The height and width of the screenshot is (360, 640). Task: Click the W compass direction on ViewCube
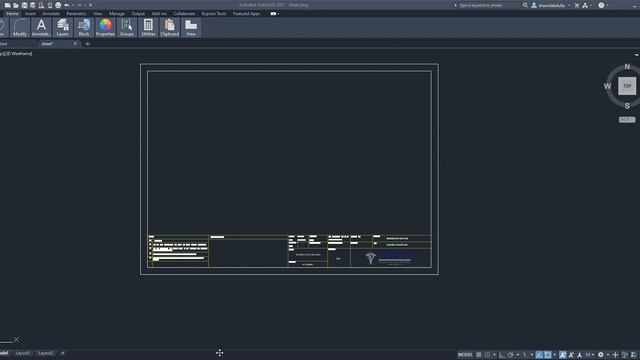coord(607,86)
